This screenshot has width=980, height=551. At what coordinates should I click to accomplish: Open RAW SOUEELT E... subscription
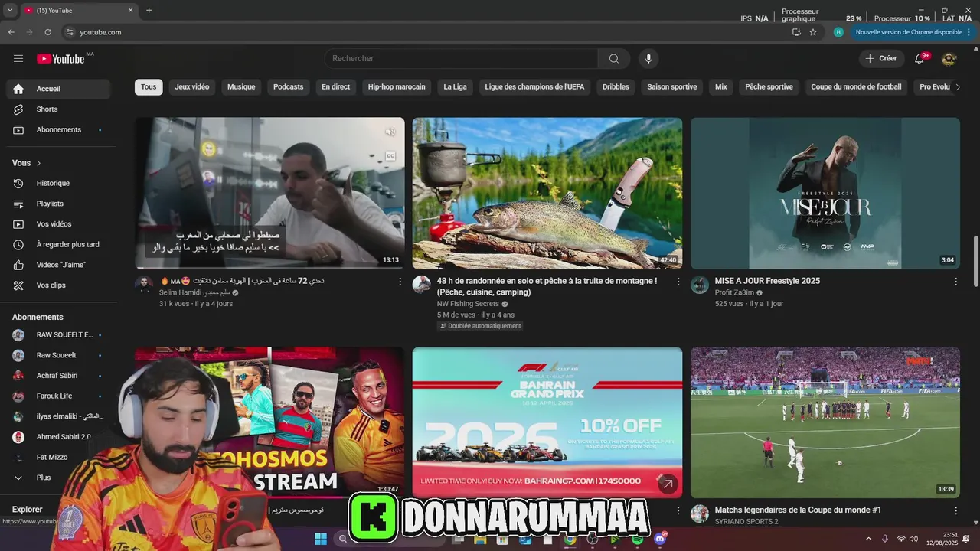point(58,335)
